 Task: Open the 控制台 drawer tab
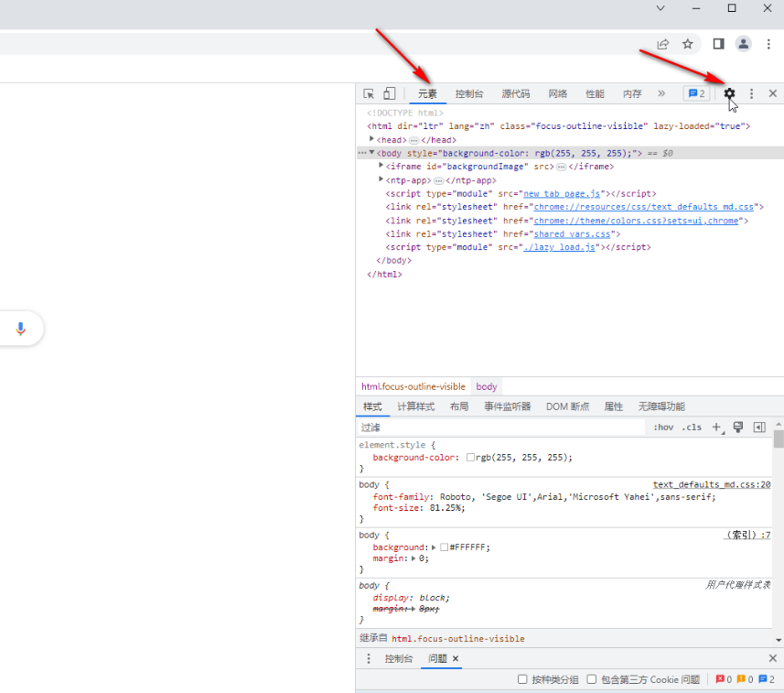tap(399, 658)
